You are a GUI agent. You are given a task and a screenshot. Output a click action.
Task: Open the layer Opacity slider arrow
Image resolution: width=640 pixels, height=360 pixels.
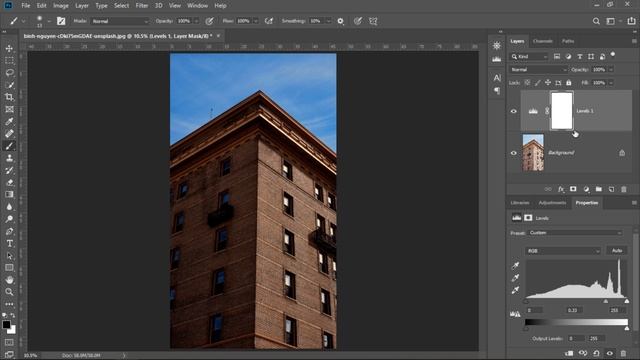point(611,70)
